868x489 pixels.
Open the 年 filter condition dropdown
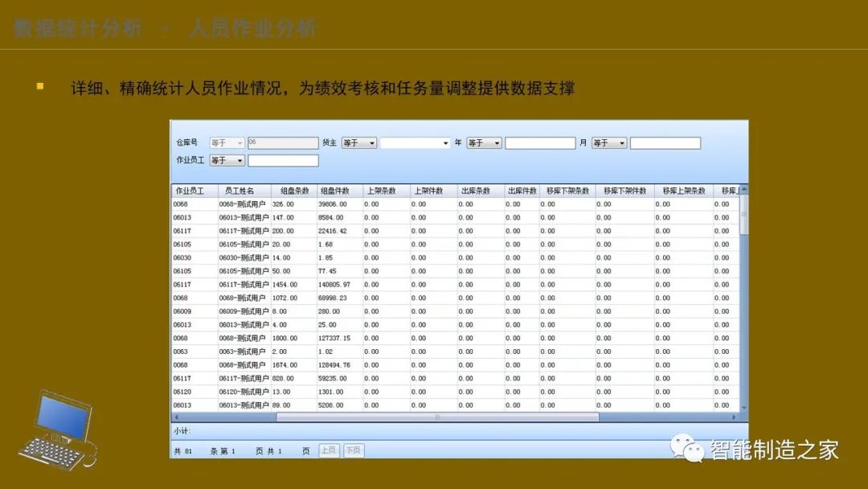click(x=484, y=142)
